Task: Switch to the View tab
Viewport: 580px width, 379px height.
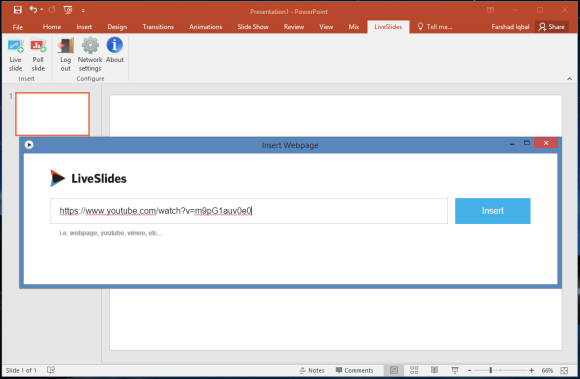Action: [326, 27]
